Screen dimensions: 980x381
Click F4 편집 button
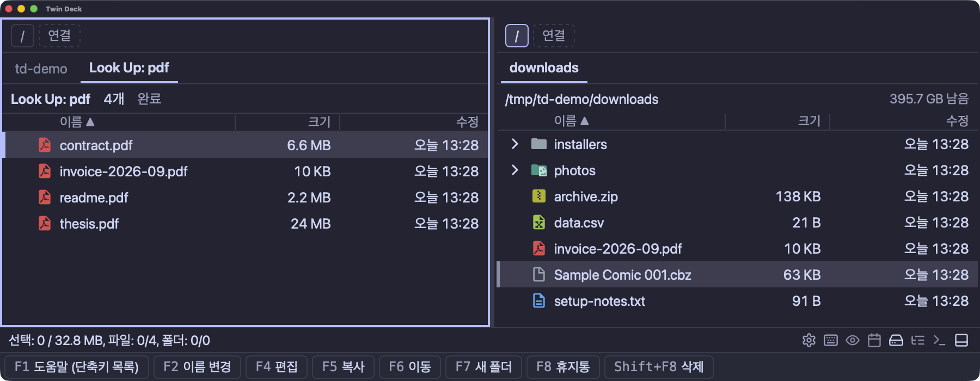[x=277, y=367]
